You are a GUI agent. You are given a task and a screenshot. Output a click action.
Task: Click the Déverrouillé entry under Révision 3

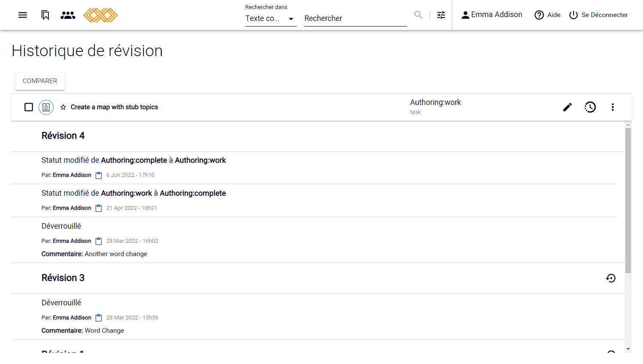point(61,303)
